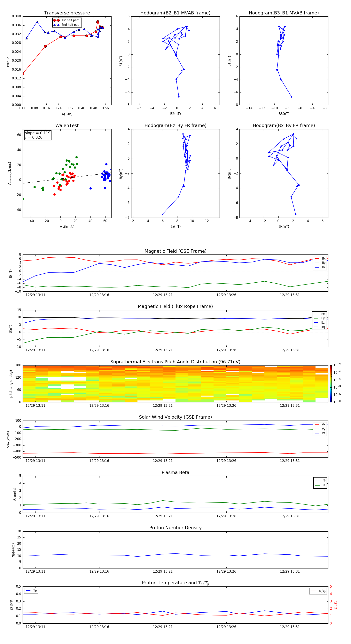Click the 'Plasma Beta' plot title
Screen dimensions: 351x644
175,473
